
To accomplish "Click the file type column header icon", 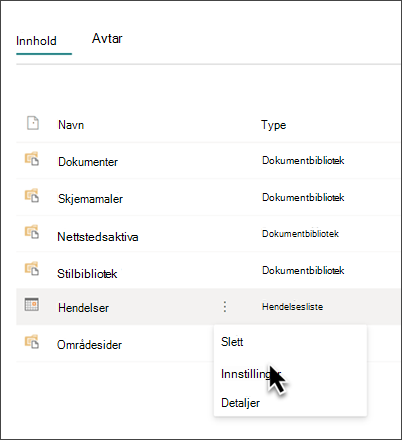I will point(33,123).
